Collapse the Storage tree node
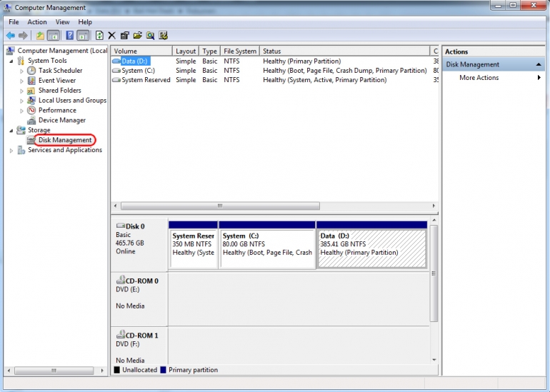550x392 pixels. (x=11, y=131)
